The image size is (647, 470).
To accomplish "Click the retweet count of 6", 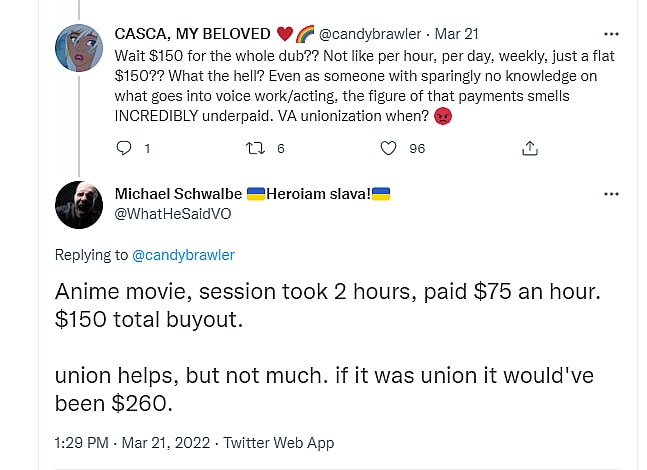I will tap(281, 148).
